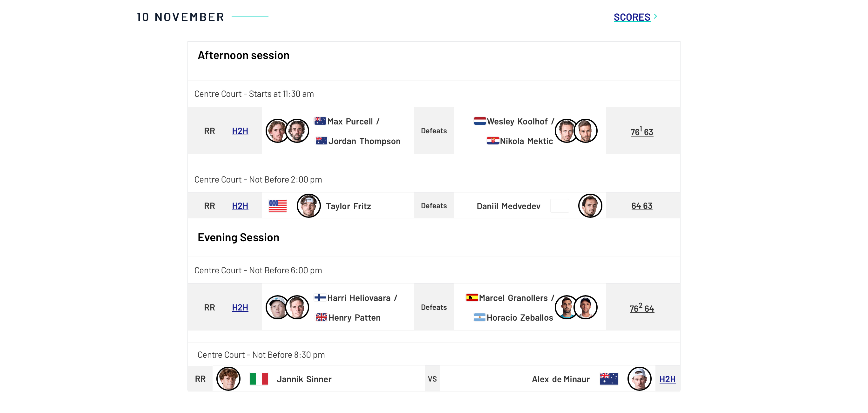Open H2H for Heliovaara/Patten match
The height and width of the screenshot is (413, 868).
point(240,307)
